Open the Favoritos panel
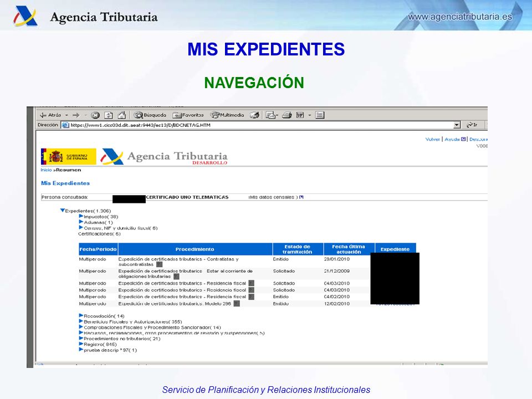Screen dimensions: 532x399 pyautogui.click(x=188, y=115)
